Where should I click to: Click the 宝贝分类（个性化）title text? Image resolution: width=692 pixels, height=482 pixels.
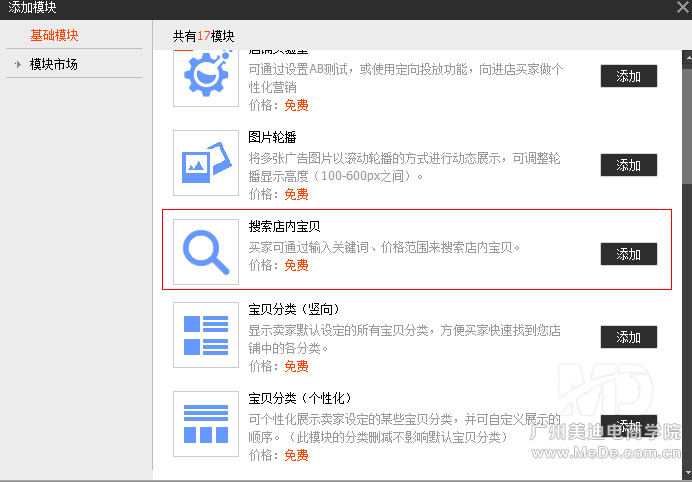click(300, 398)
